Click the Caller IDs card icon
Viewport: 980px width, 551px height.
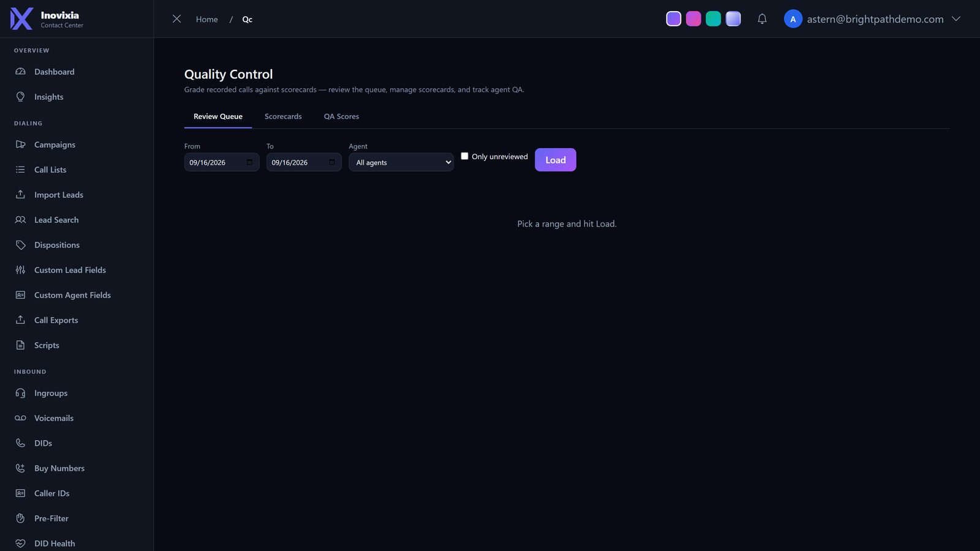[20, 493]
